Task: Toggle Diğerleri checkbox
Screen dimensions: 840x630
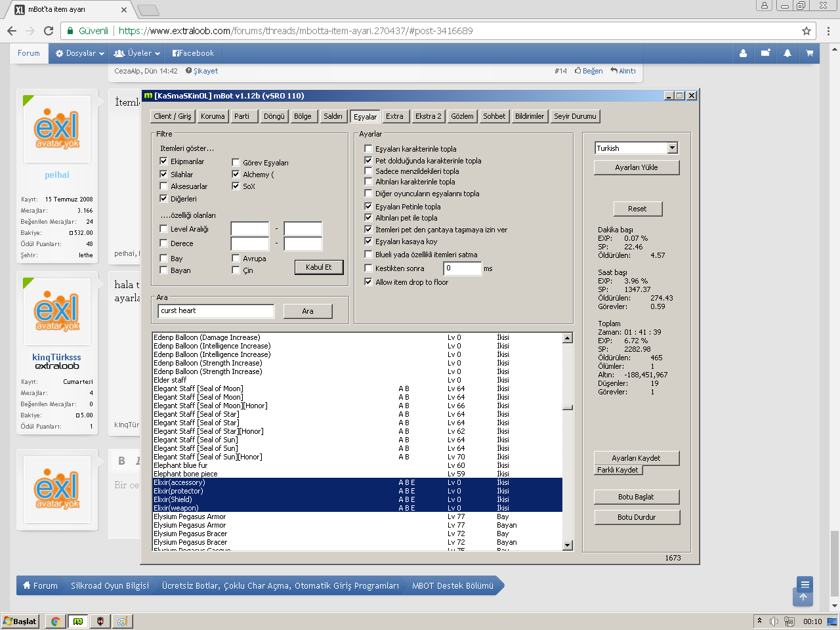Action: (163, 198)
